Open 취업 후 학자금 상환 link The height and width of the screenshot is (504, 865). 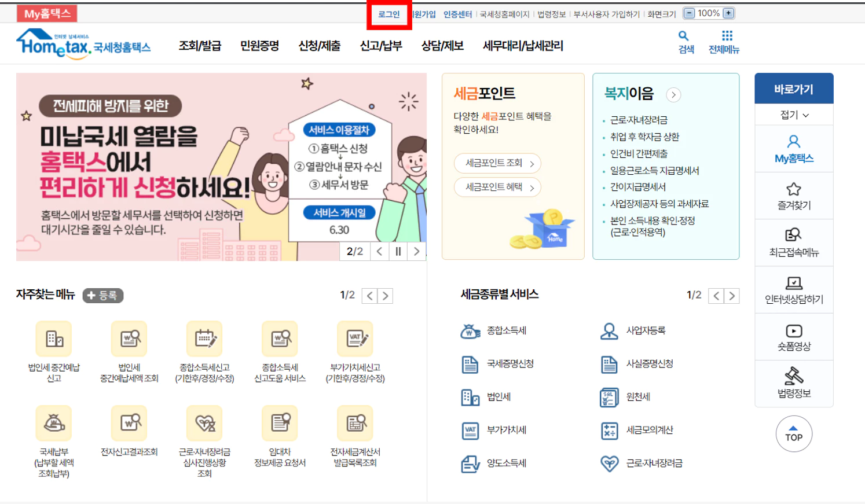(644, 137)
